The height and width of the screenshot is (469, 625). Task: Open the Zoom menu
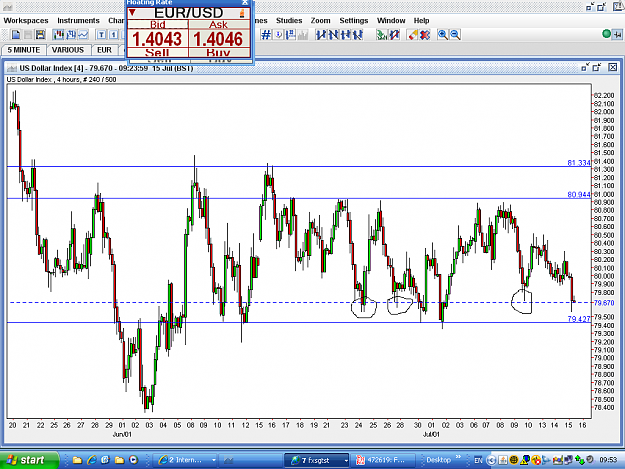click(320, 21)
